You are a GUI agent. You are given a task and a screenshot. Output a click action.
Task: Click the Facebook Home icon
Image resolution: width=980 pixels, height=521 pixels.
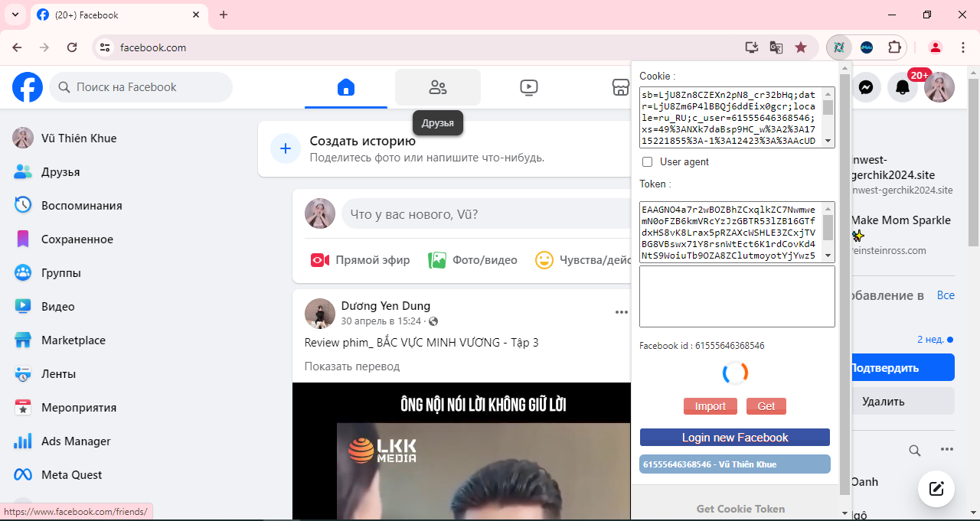coord(346,87)
